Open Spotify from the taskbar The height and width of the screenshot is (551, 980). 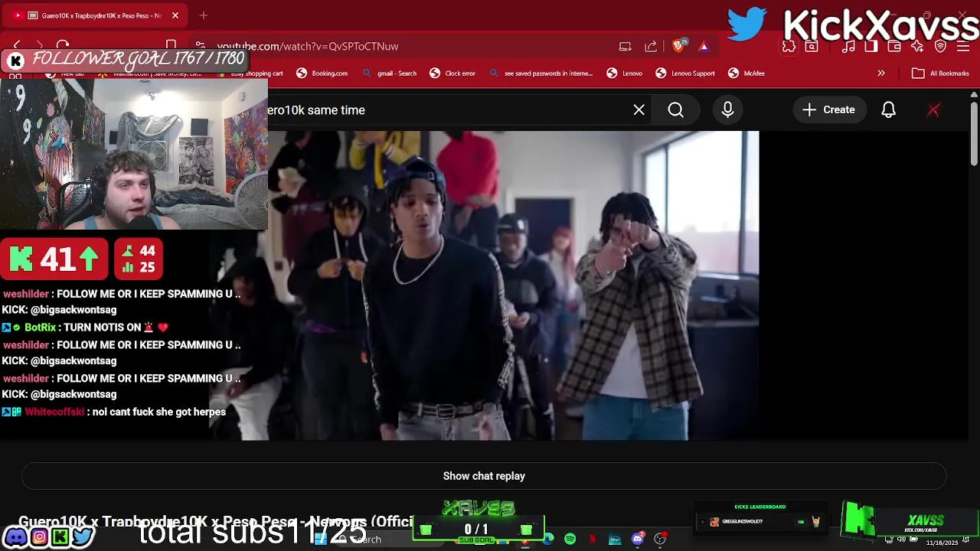[570, 540]
